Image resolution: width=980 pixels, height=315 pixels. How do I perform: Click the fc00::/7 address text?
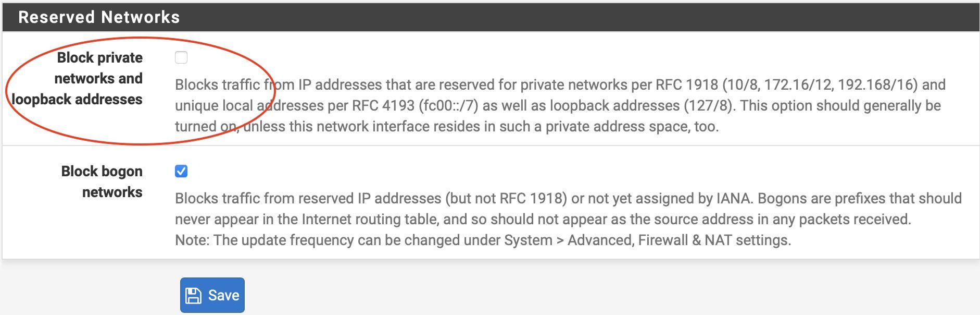click(448, 106)
